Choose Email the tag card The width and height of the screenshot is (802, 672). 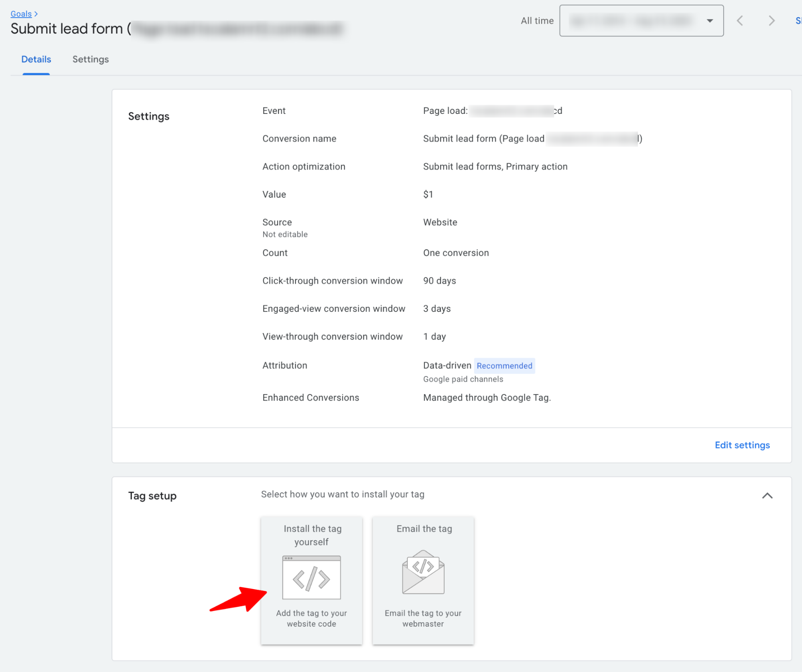coord(423,581)
